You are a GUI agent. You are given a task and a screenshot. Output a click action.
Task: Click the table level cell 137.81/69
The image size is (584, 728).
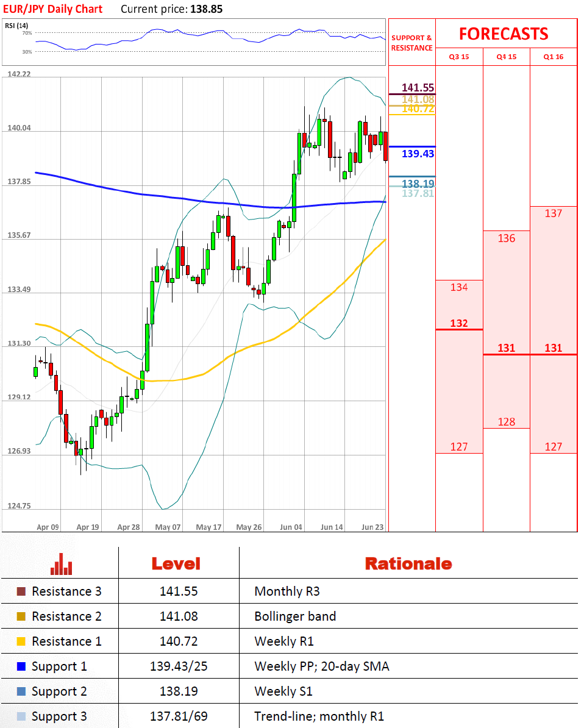click(179, 716)
